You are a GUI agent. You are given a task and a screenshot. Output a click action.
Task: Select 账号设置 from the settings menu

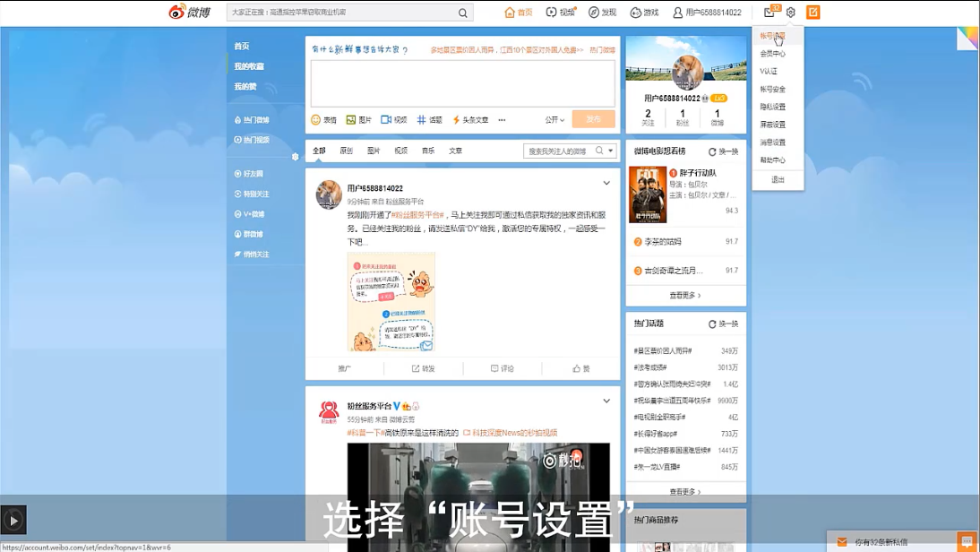[772, 36]
